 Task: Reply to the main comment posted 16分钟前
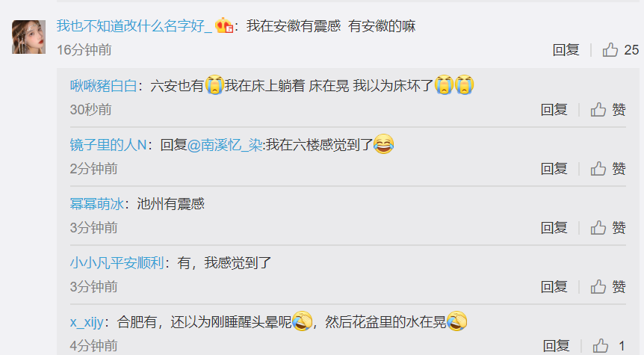point(566,50)
